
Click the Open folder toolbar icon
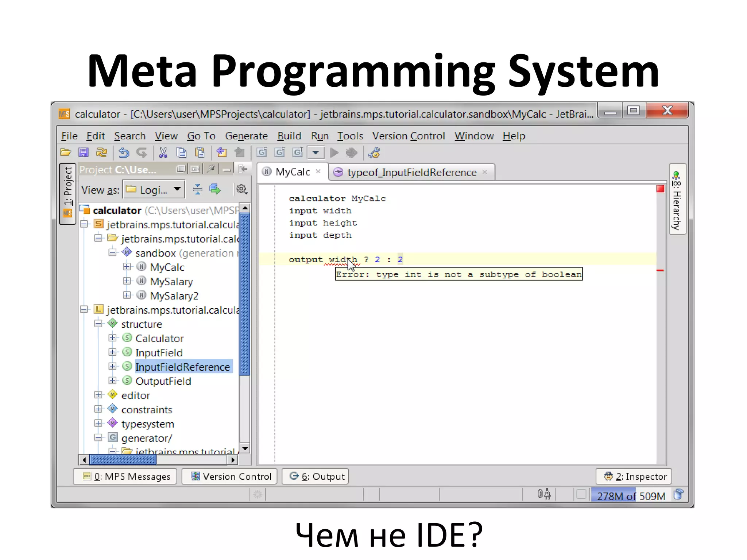[x=66, y=152]
